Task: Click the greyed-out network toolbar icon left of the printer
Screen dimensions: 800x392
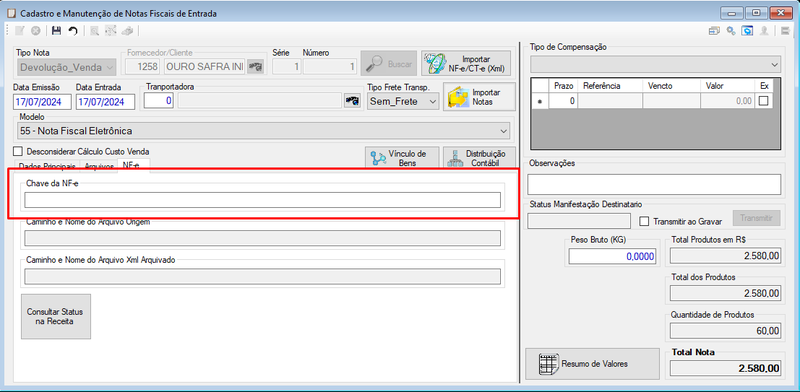Action: click(111, 31)
